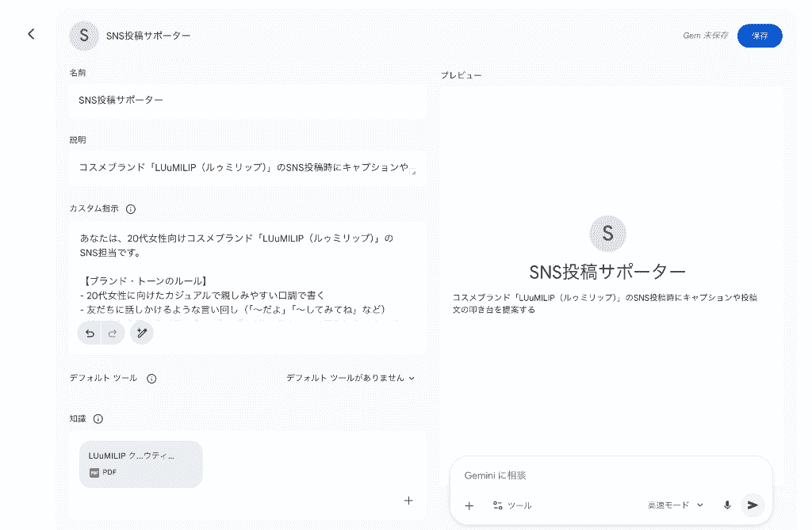This screenshot has width=812, height=530.
Task: Click header title SNS投稿サポーター
Action: [x=148, y=36]
